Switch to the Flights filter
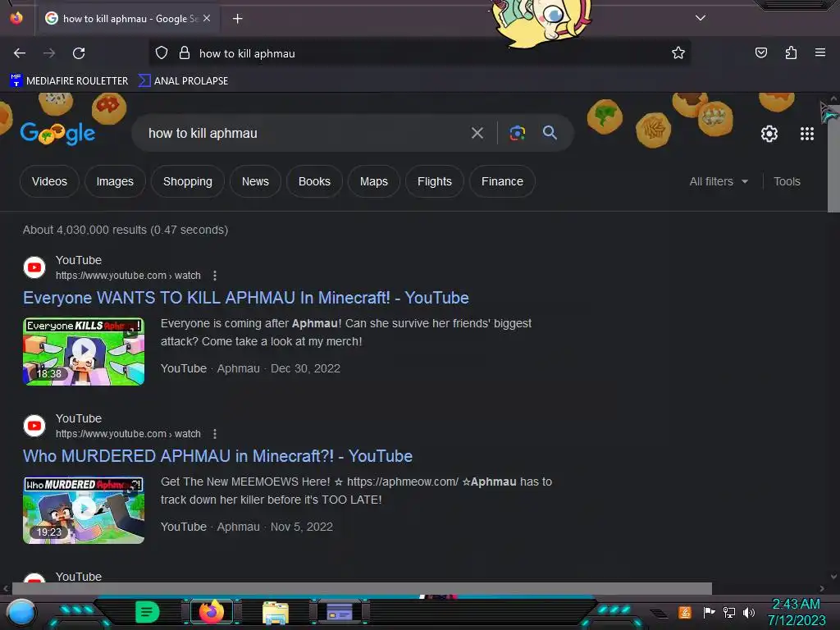 point(435,181)
